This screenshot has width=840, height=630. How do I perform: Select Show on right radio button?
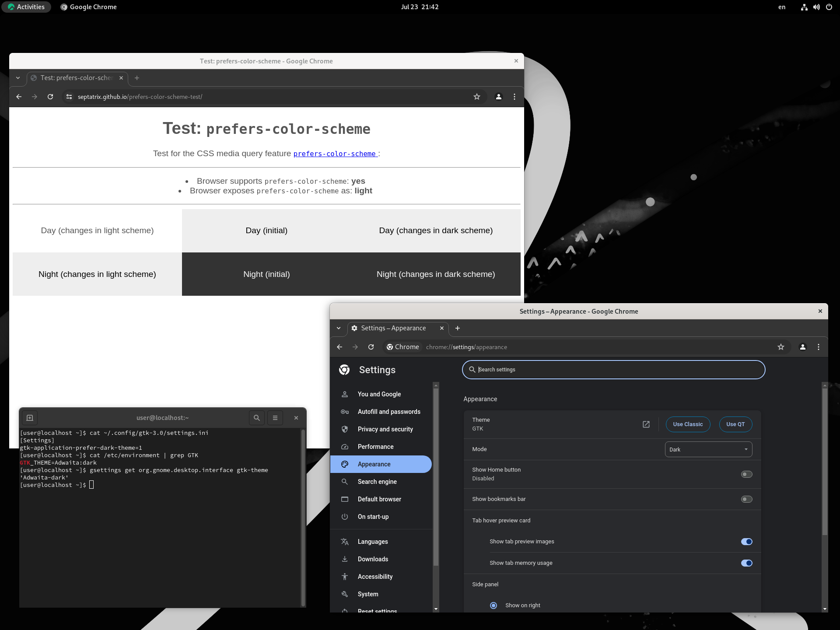(493, 605)
